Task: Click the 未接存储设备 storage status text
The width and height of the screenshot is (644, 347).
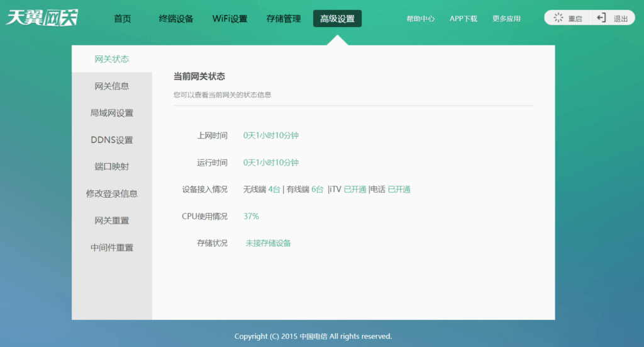Action: (x=268, y=243)
